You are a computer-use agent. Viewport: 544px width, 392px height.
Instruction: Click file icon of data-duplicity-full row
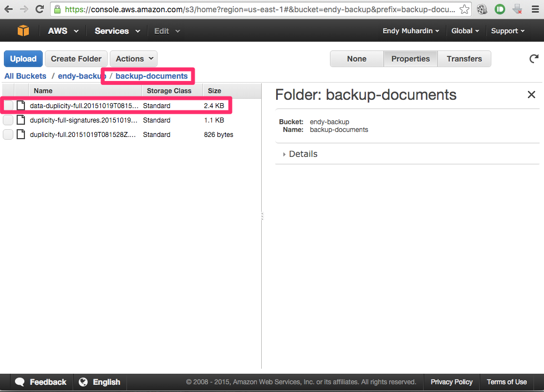coord(21,105)
